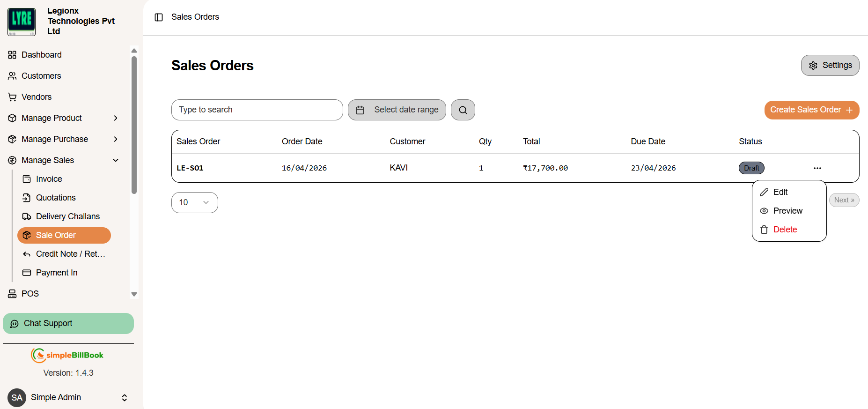Click the Vendors cart icon

point(12,97)
